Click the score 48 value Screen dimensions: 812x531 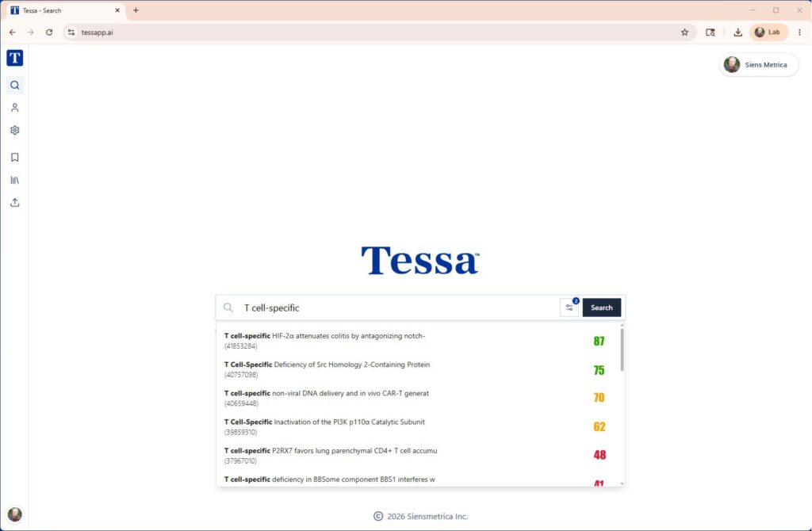tap(599, 455)
